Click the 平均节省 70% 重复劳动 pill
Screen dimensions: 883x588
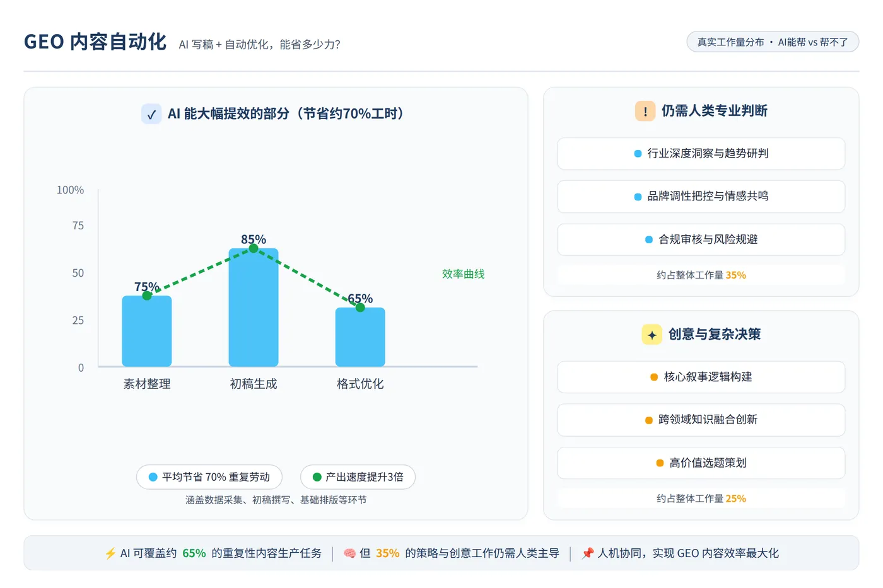click(x=209, y=477)
